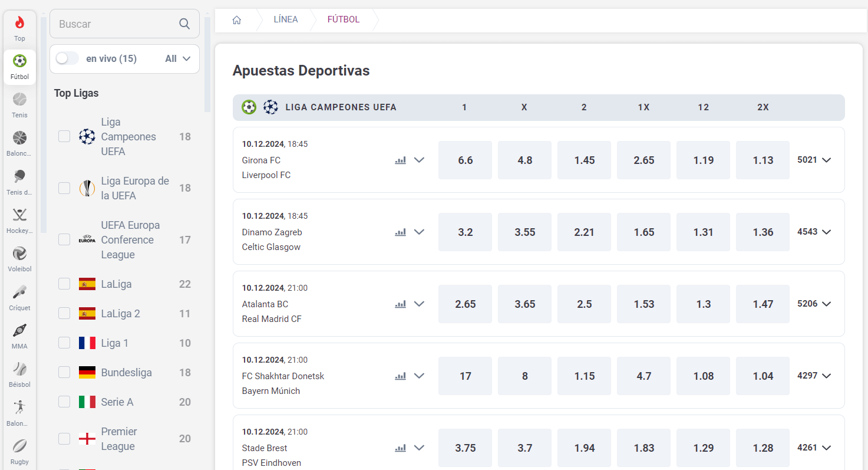Go to home via breadcrumb icon
The height and width of the screenshot is (470, 868).
237,20
